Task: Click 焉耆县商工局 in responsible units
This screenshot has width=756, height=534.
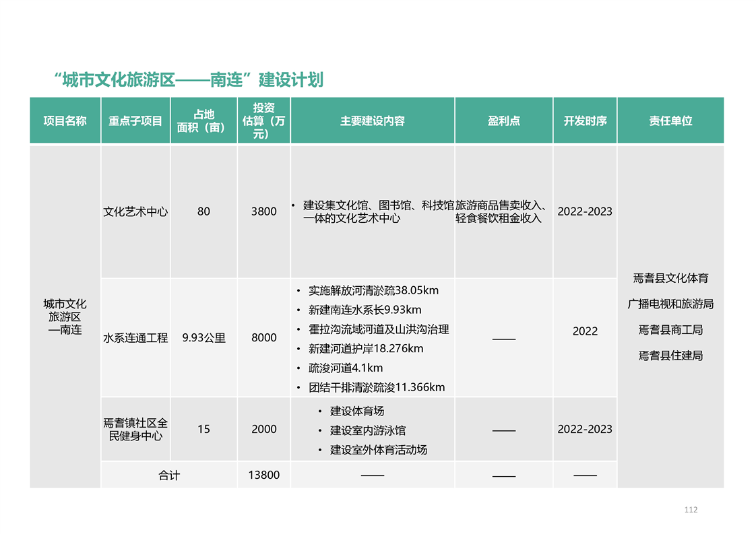Action: [x=670, y=330]
